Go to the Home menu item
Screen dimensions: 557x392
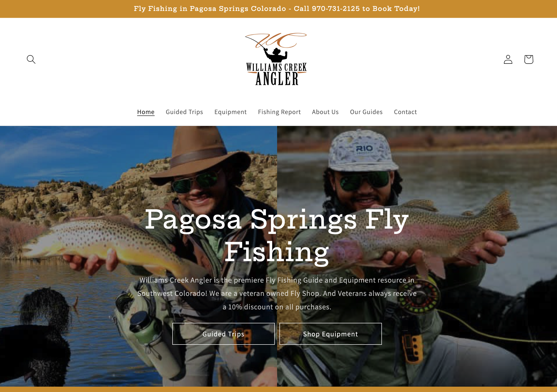click(x=146, y=112)
